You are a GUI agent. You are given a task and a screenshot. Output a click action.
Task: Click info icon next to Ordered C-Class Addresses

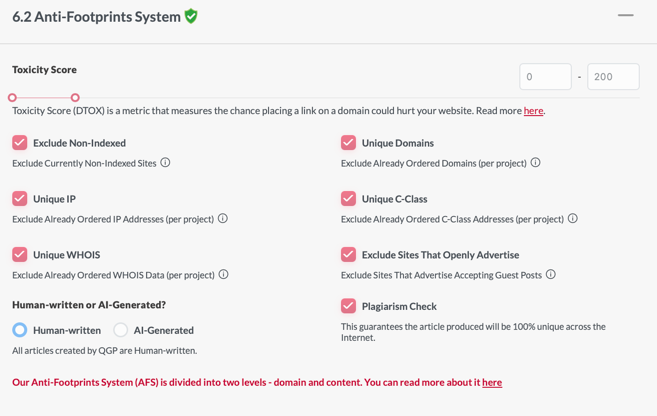[573, 218]
